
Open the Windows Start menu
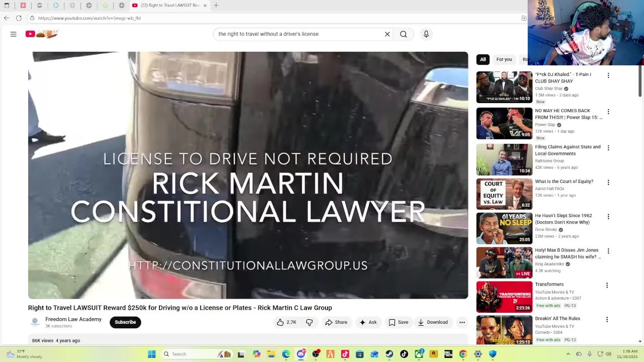(151, 354)
